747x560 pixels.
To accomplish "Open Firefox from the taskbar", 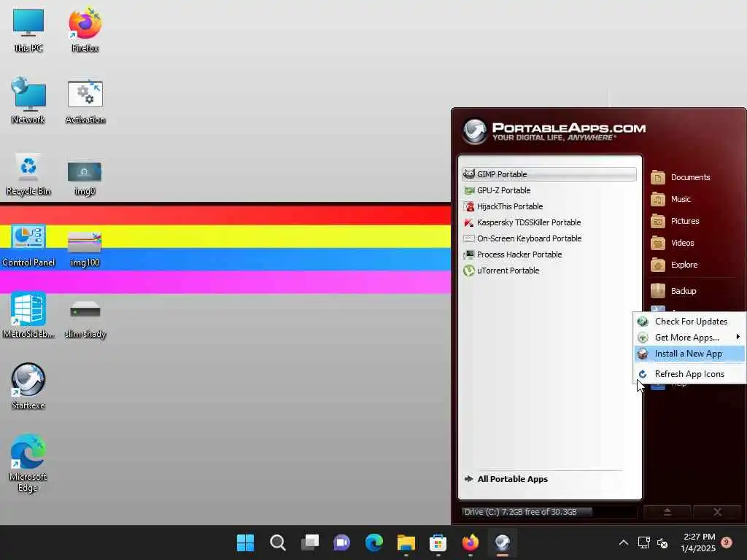I will tap(471, 542).
